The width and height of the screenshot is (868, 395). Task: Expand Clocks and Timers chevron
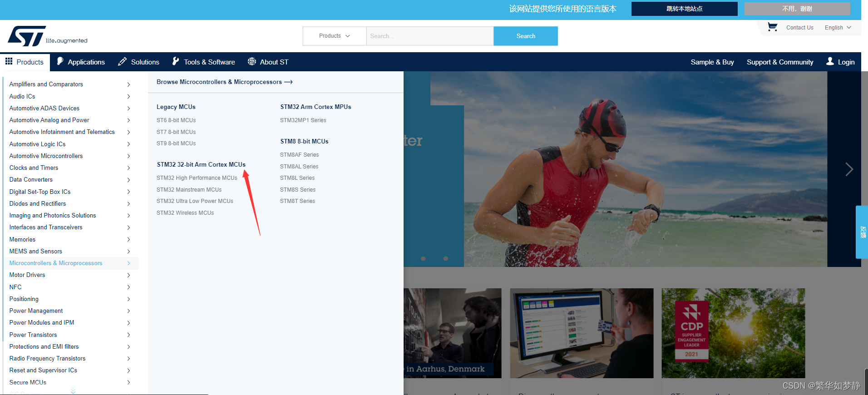[128, 168]
